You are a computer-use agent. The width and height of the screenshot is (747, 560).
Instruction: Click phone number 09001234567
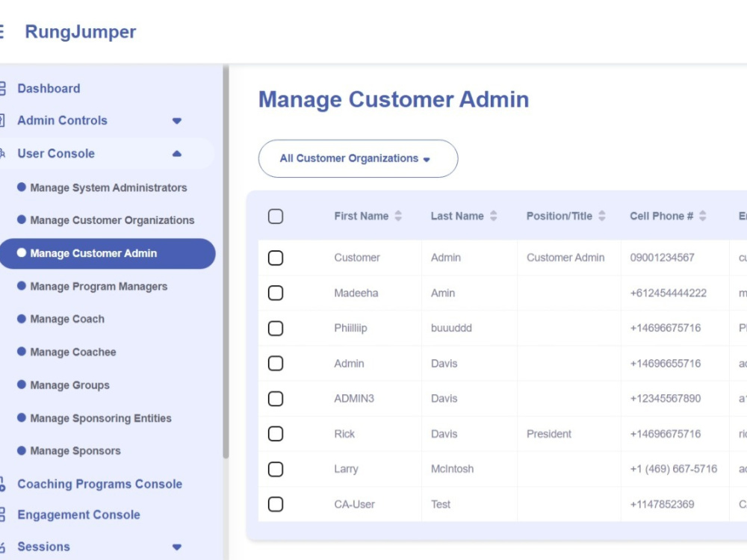(x=662, y=258)
